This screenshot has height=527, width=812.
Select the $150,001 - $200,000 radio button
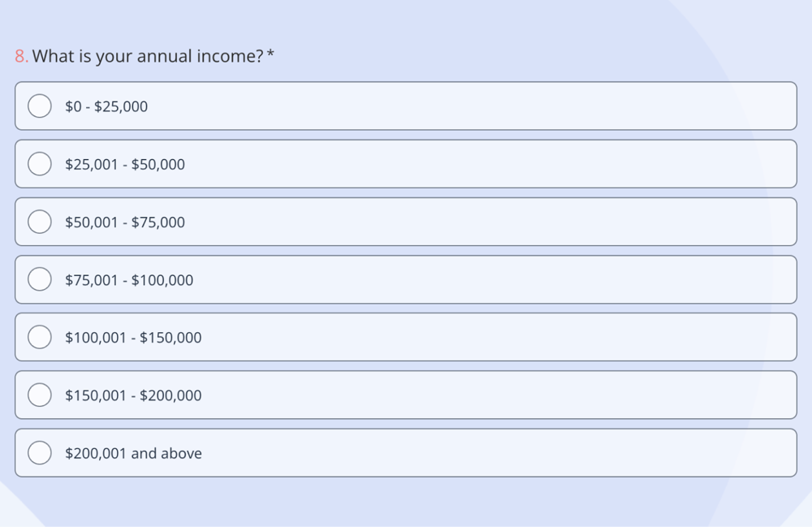[39, 394]
